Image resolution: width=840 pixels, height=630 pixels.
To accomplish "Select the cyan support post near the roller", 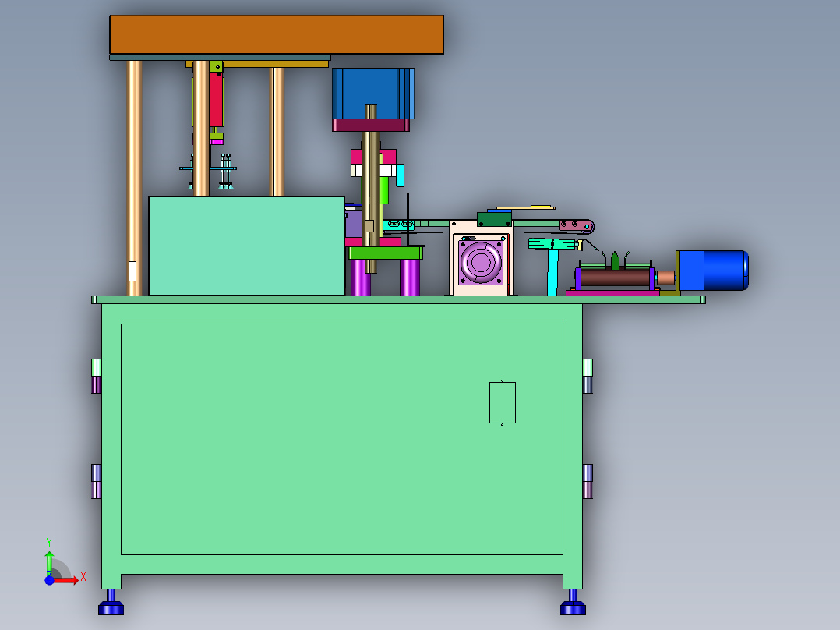I will click(552, 272).
